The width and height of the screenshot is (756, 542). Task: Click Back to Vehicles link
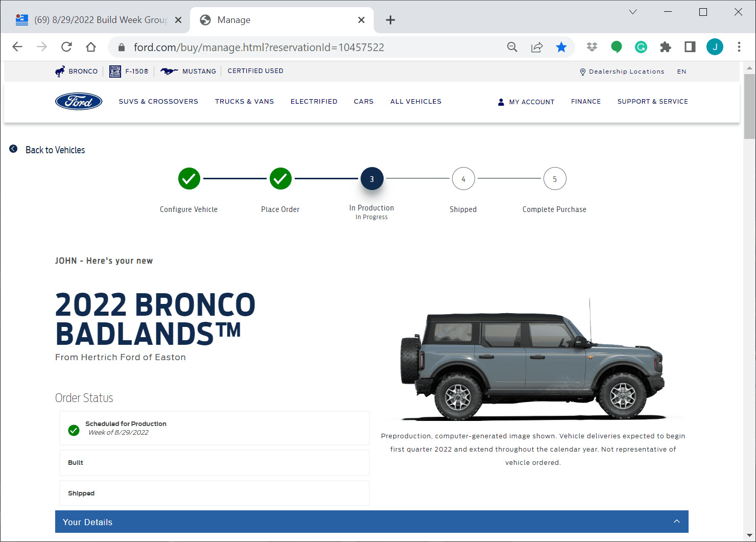click(x=55, y=150)
